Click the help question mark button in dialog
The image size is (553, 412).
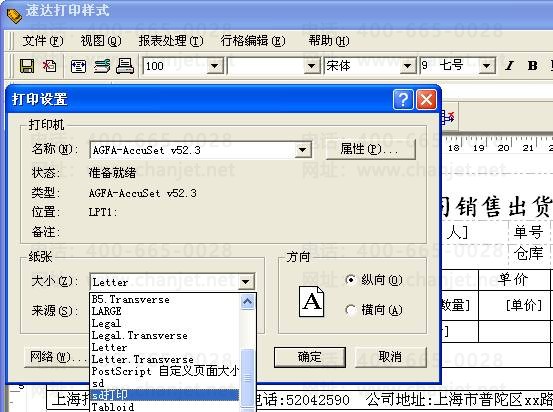403,99
